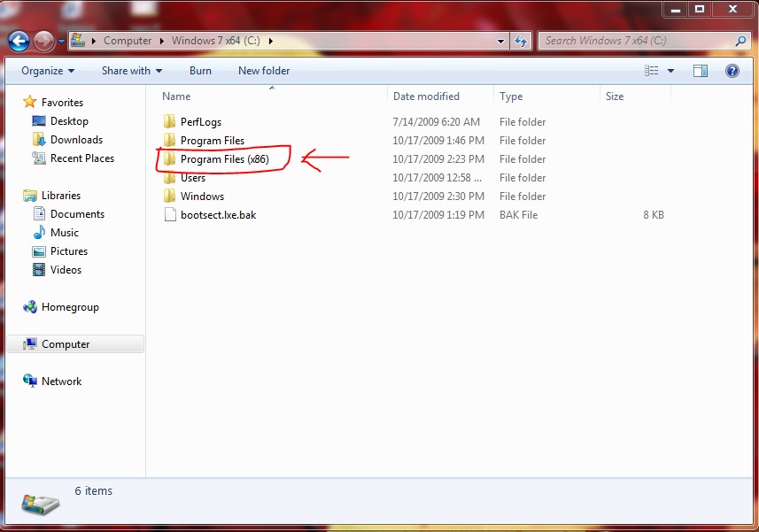Expand the address bar history dropdown
Viewport: 759px width, 532px height.
point(501,41)
